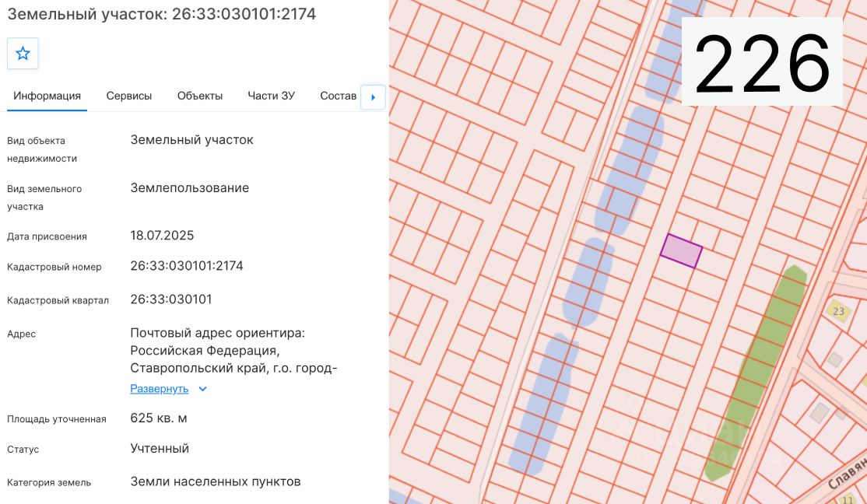This screenshot has height=504, width=867.
Task: Select Земли населенных пунктов category value
Action: tap(216, 482)
